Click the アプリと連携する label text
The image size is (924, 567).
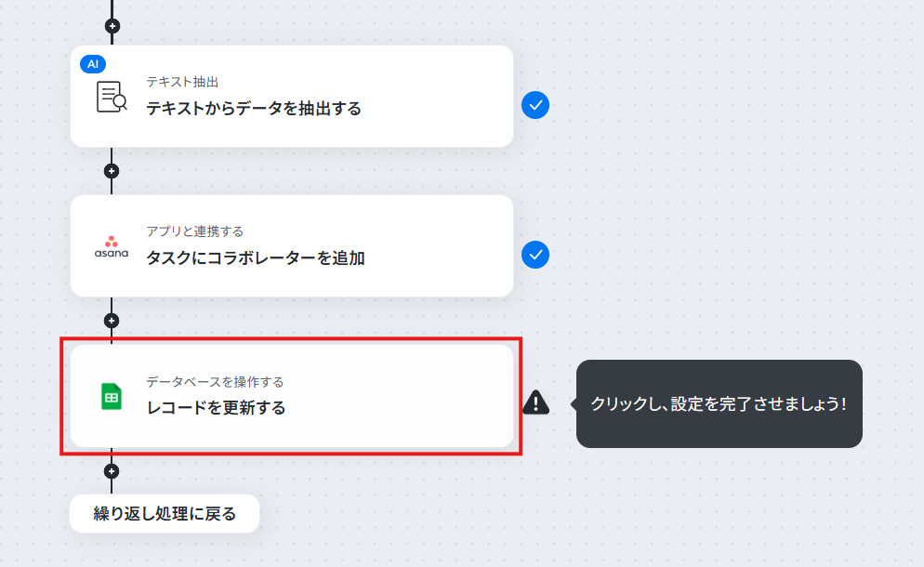[195, 231]
